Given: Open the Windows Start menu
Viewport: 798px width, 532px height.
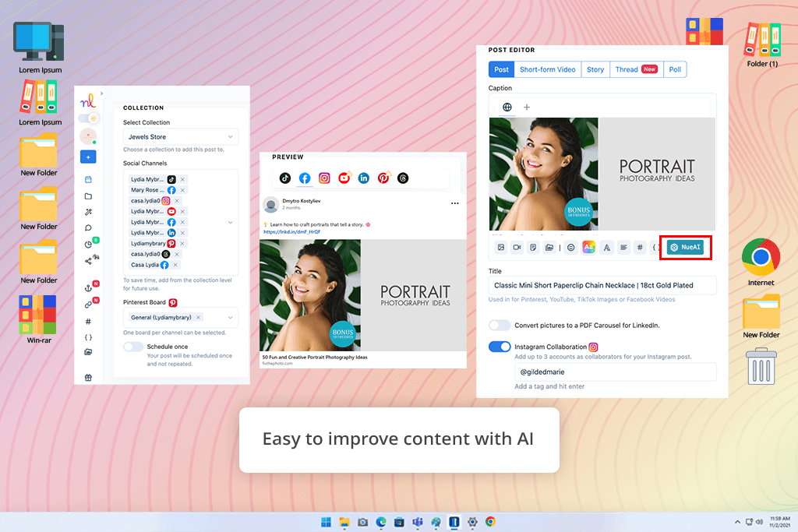Looking at the screenshot, I should point(327,522).
